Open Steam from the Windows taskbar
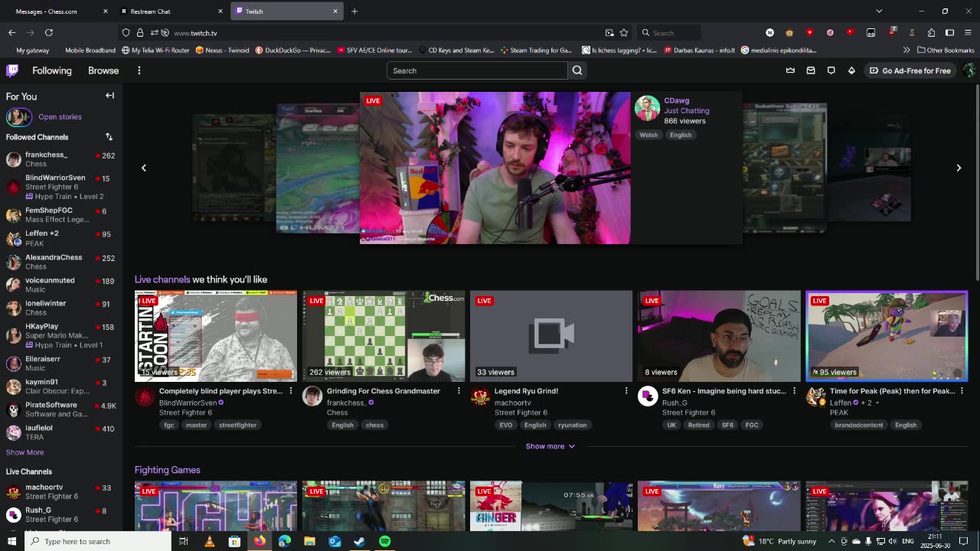Image resolution: width=980 pixels, height=551 pixels. tap(359, 541)
